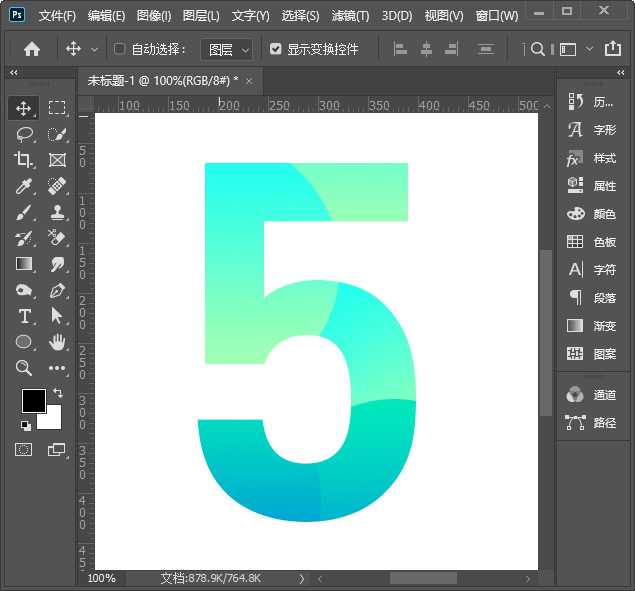
Task: Select the Crop tool
Action: (x=24, y=160)
